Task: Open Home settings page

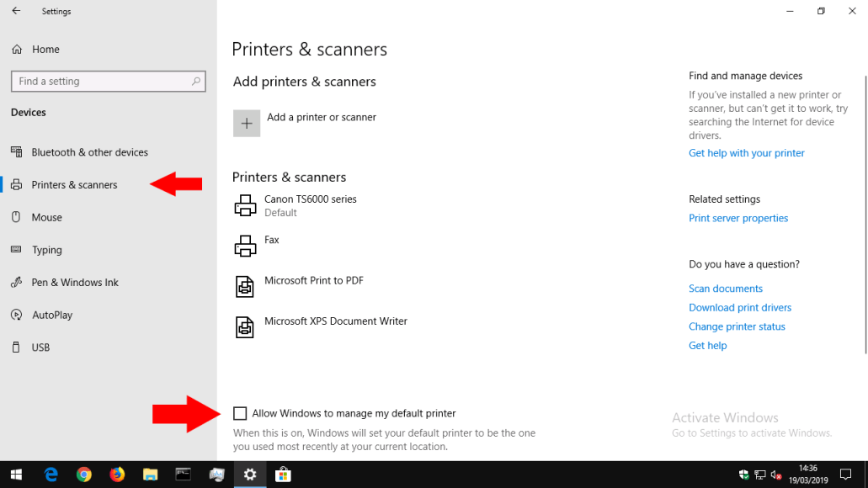Action: coord(45,50)
